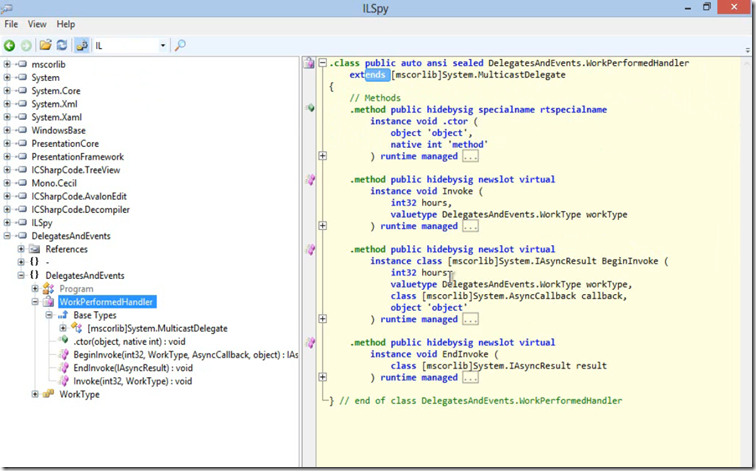Screen dimensions: 756x471
Task: Expand the BeginInvoke method body fold
Action: tap(323, 319)
